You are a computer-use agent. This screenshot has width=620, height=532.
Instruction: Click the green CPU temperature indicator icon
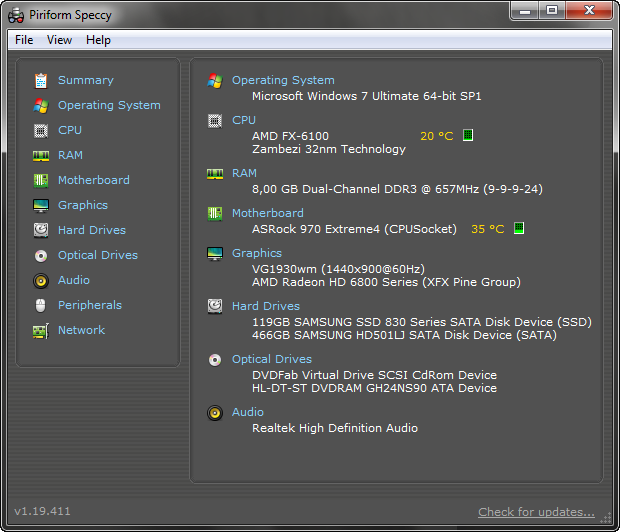pyautogui.click(x=468, y=135)
